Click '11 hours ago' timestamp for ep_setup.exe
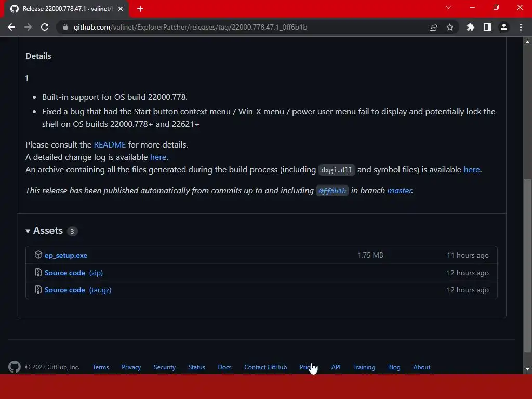532x399 pixels. tap(468, 255)
